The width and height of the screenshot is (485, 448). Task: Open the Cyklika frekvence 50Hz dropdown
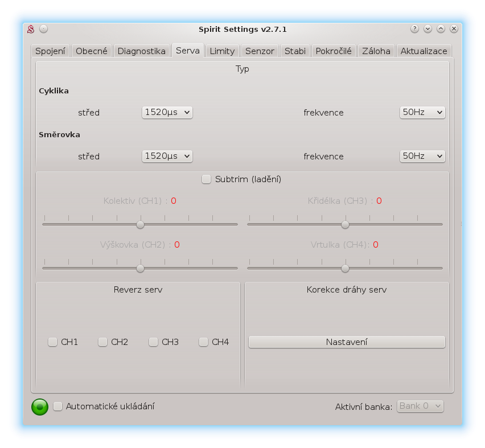[x=422, y=113]
